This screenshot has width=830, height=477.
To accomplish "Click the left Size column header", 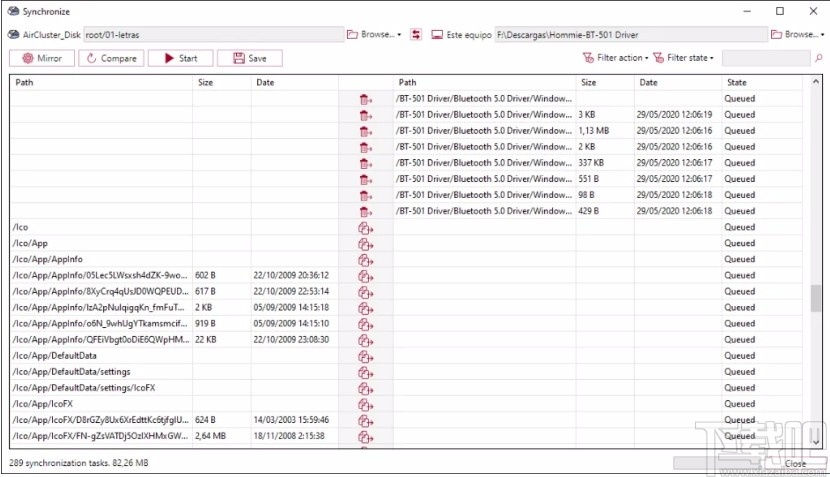I will pos(221,83).
